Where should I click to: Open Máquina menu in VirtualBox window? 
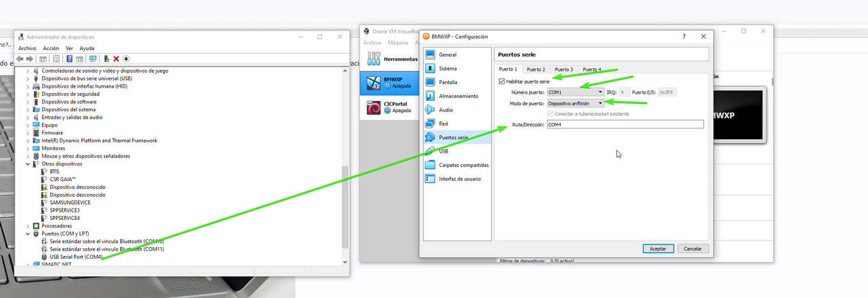pyautogui.click(x=398, y=43)
